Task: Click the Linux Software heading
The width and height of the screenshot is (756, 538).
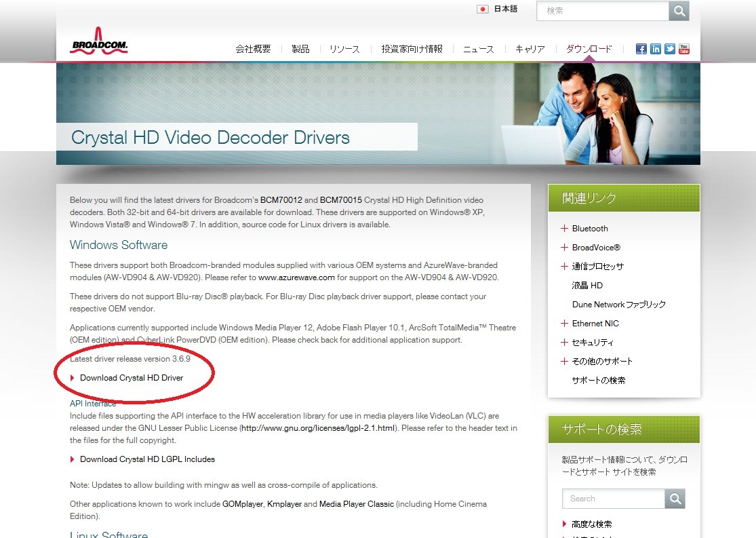Action: (x=109, y=534)
